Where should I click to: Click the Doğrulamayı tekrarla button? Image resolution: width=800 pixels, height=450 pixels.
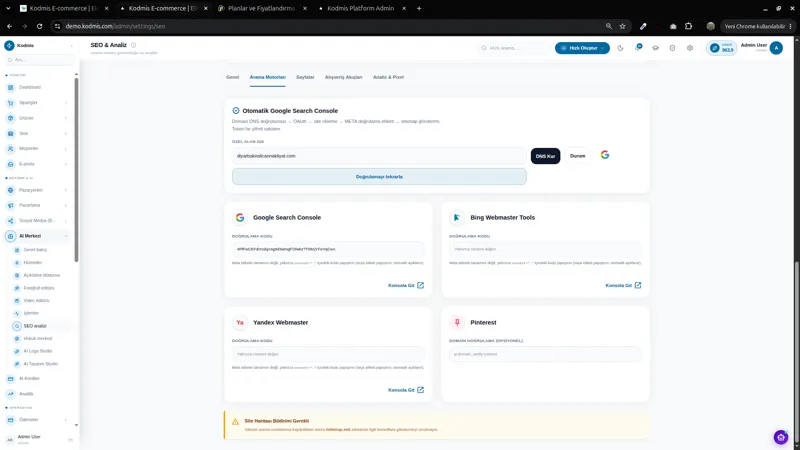(379, 177)
